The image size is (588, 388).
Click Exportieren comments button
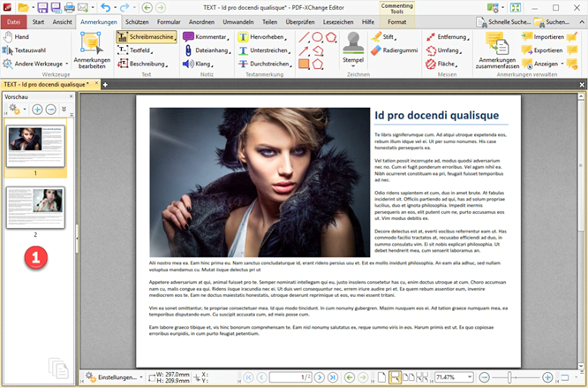[x=542, y=50]
